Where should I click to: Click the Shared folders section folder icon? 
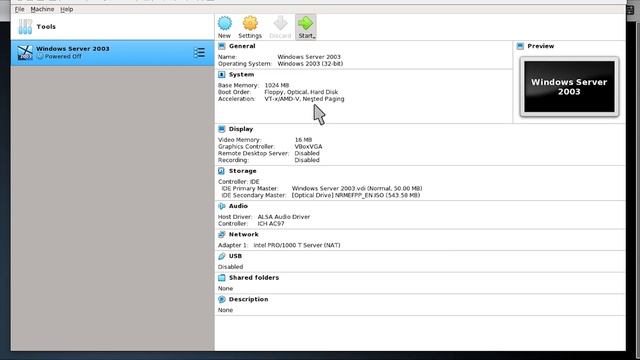point(222,278)
